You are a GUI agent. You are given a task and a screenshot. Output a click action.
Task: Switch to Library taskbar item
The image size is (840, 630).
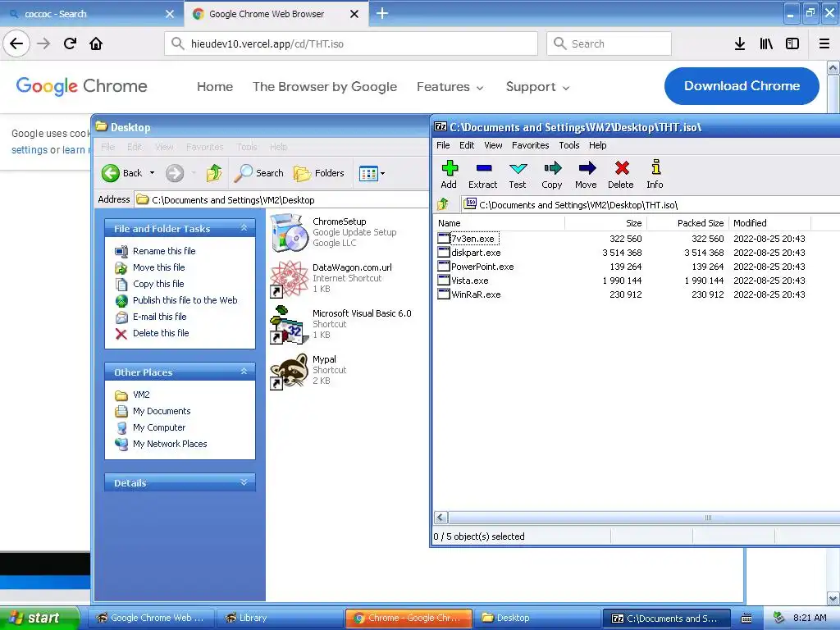[x=279, y=618]
